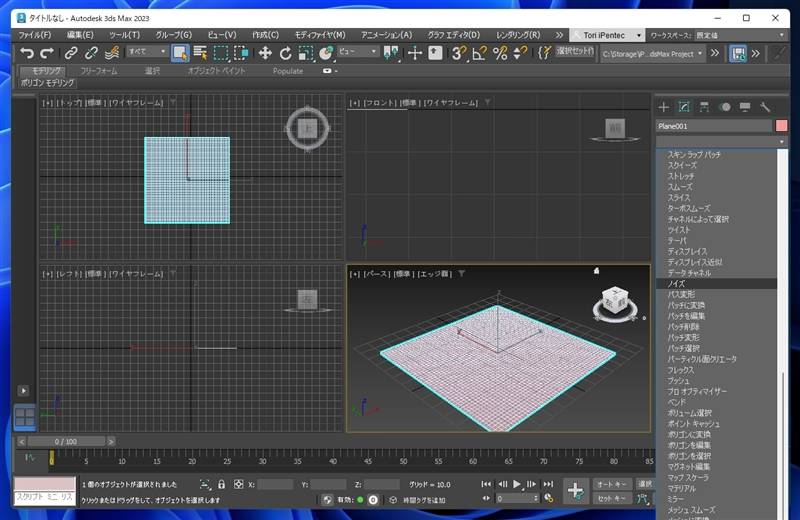The width and height of the screenshot is (800, 520).
Task: Click the Plane001 object color swatch
Action: (781, 126)
